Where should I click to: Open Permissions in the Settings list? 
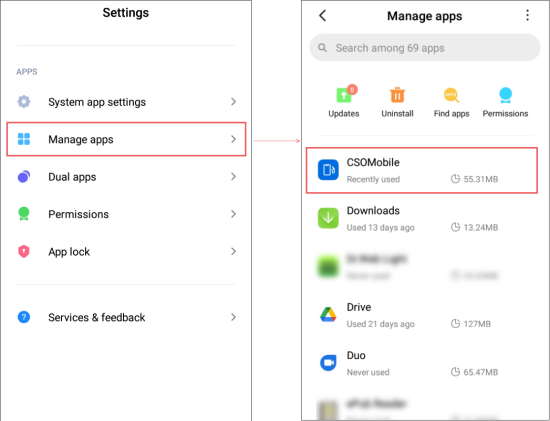(126, 214)
